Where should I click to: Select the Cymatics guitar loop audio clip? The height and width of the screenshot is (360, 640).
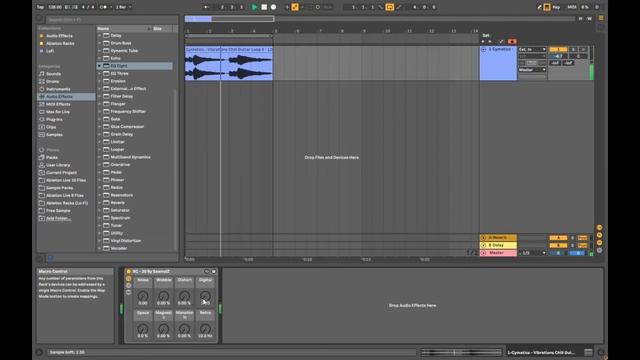pos(229,63)
